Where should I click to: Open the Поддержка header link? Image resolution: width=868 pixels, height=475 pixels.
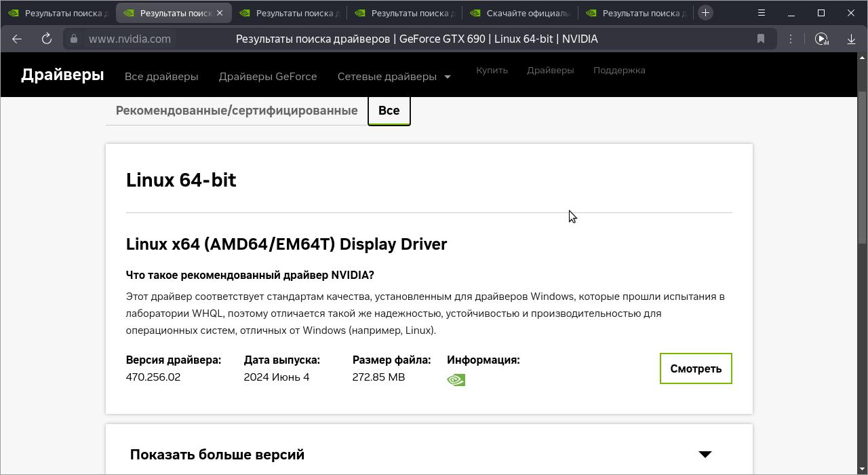(619, 70)
